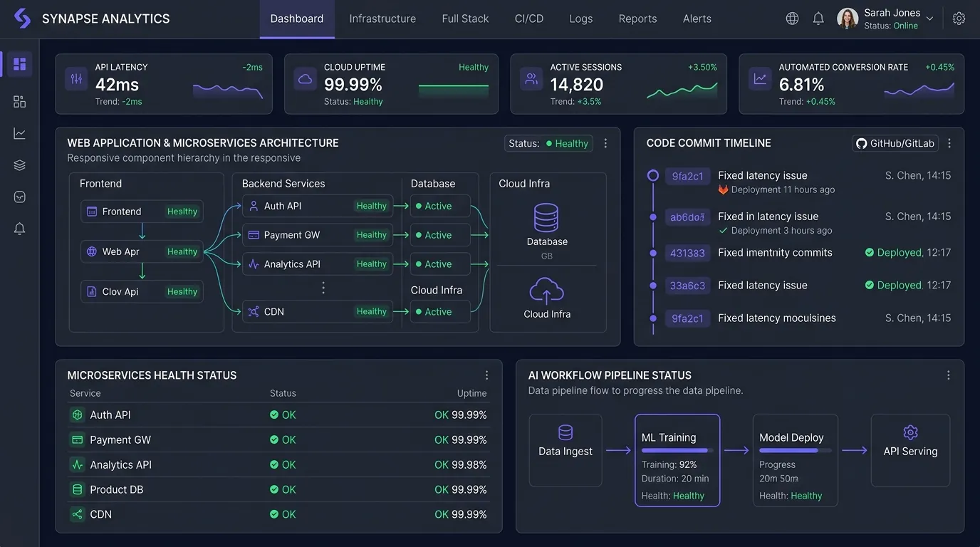
Task: Switch to the Infrastructure tab
Action: 382,19
